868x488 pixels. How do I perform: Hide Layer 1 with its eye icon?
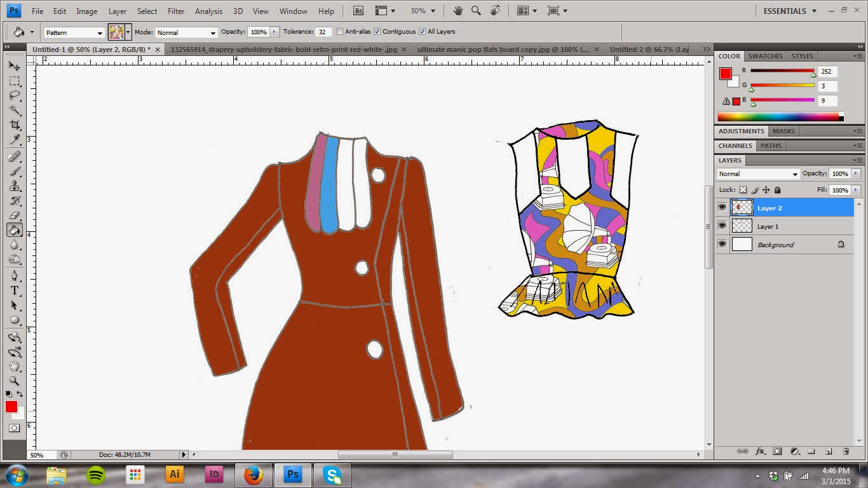point(722,226)
